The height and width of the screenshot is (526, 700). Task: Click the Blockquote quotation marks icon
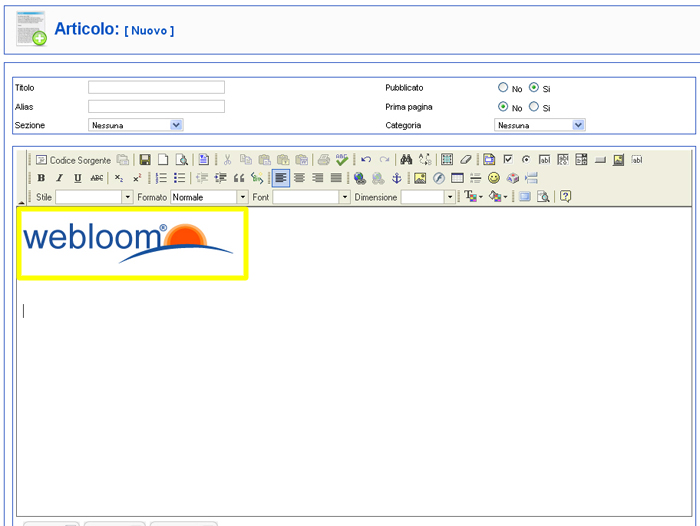(239, 178)
